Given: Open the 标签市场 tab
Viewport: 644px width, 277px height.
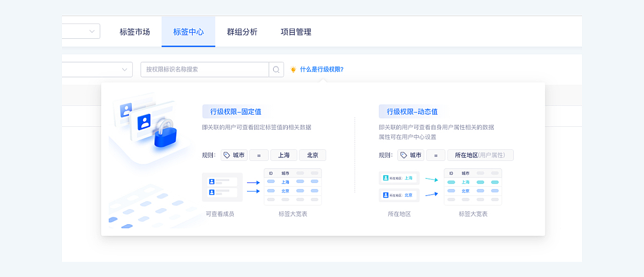Looking at the screenshot, I should 135,32.
